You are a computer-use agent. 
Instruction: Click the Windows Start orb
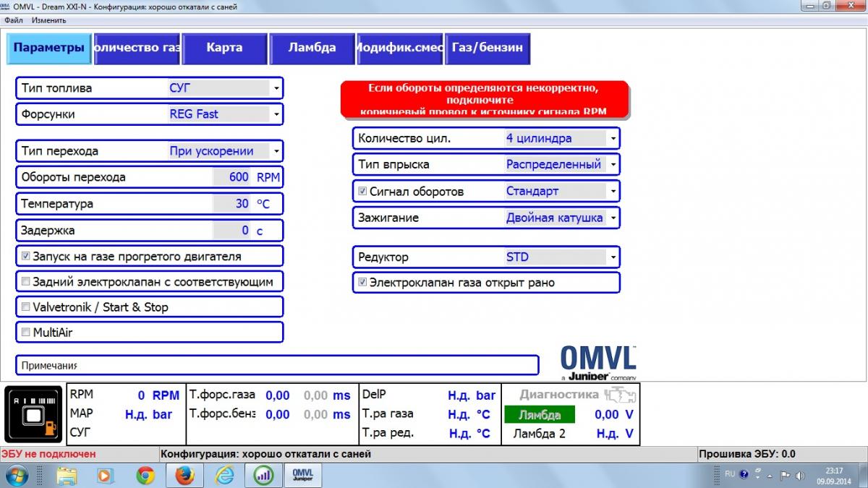coord(17,475)
